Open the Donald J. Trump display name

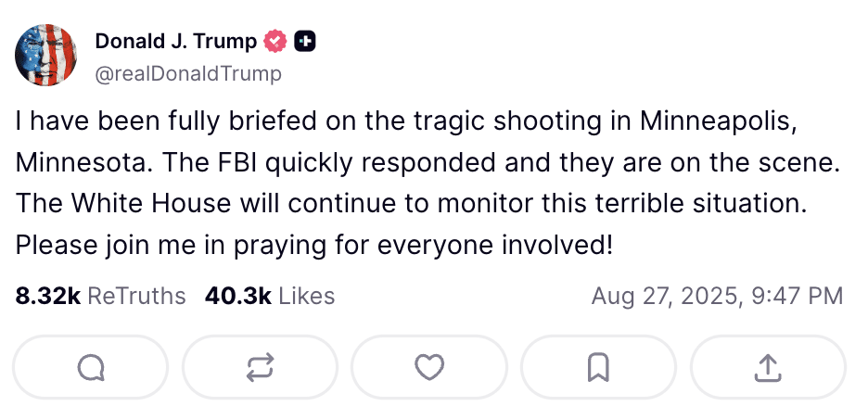point(175,42)
